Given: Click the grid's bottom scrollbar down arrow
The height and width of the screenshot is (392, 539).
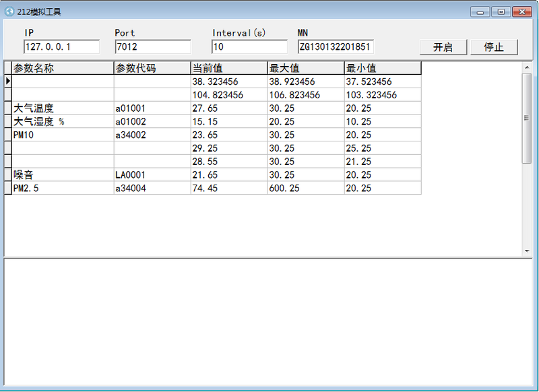Looking at the screenshot, I should click(x=527, y=251).
